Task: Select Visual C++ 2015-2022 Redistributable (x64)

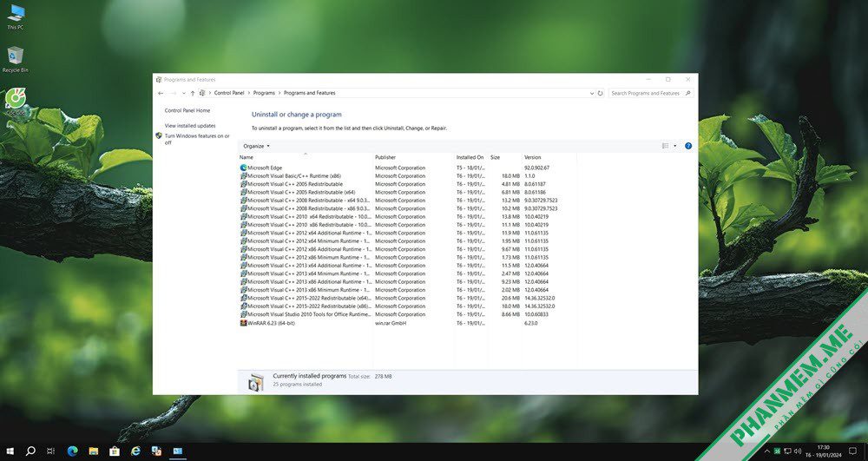Action: click(x=407, y=298)
